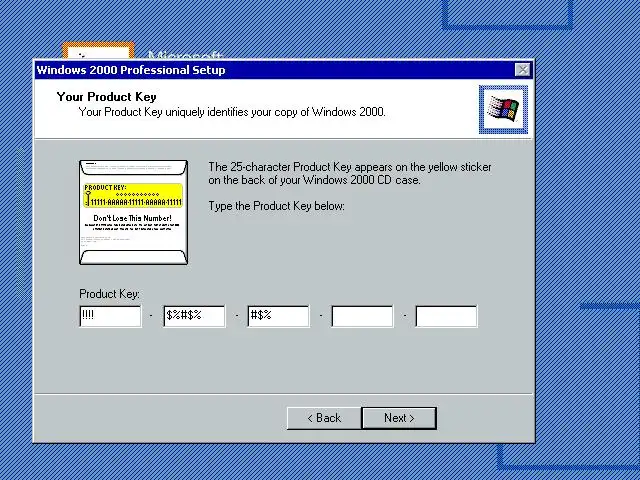Close the Windows 2000 Professional Setup dialog
The image size is (640, 480).
(522, 70)
